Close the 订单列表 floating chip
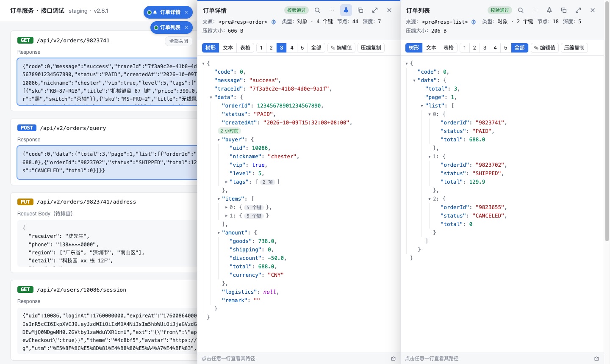610x364 pixels. coord(186,28)
